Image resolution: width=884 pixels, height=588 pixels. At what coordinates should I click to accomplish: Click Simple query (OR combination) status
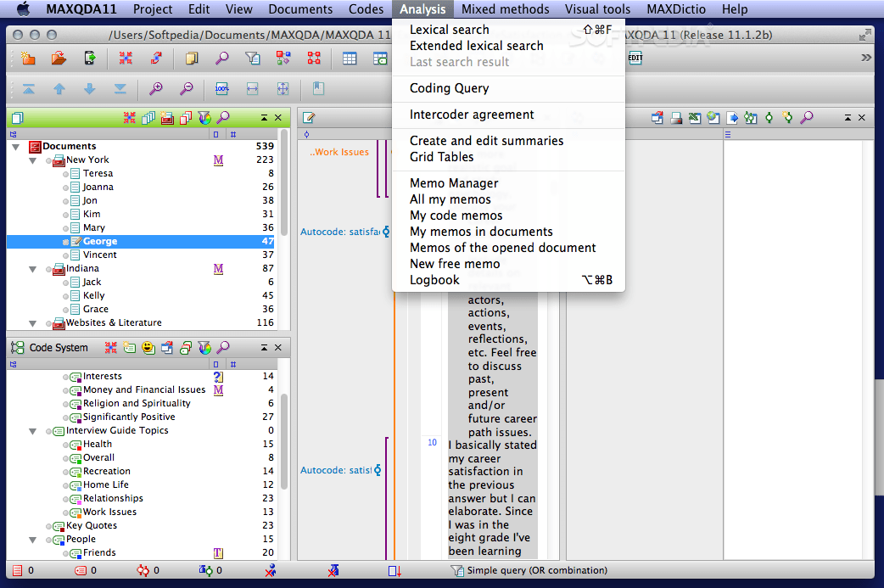click(537, 570)
